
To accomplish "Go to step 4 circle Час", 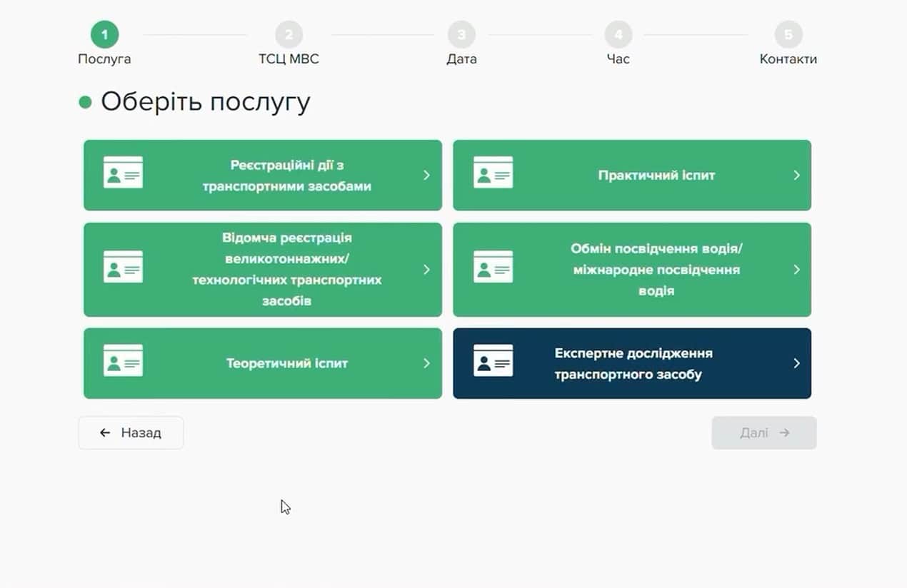I will [x=618, y=34].
